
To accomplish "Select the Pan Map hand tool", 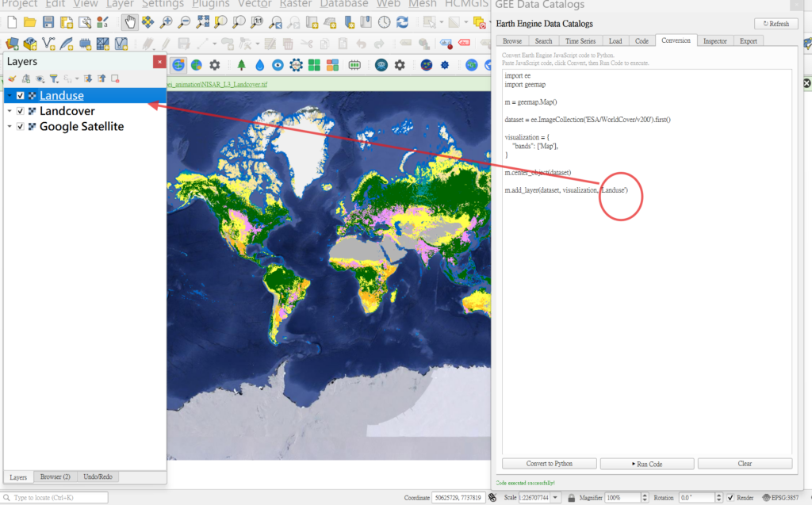I will (129, 22).
